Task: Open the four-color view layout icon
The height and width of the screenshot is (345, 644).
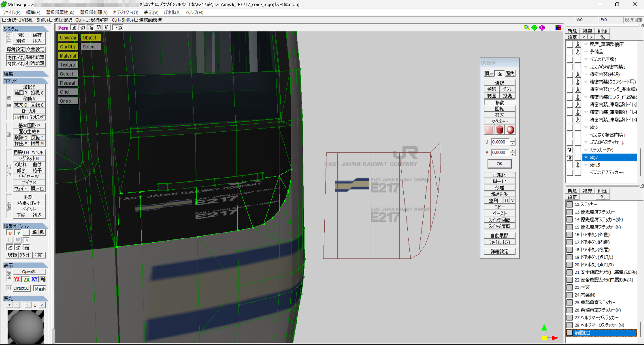Action: (558, 28)
